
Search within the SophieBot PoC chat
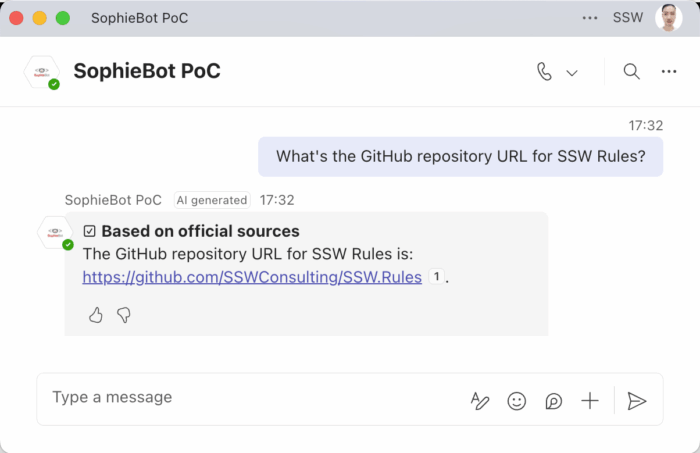631,71
